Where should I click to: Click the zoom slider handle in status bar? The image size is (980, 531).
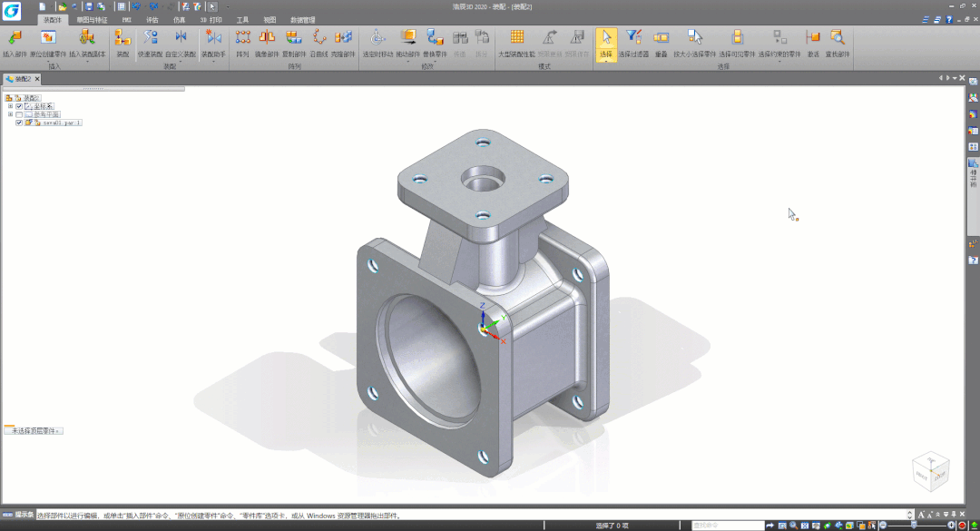point(914,526)
